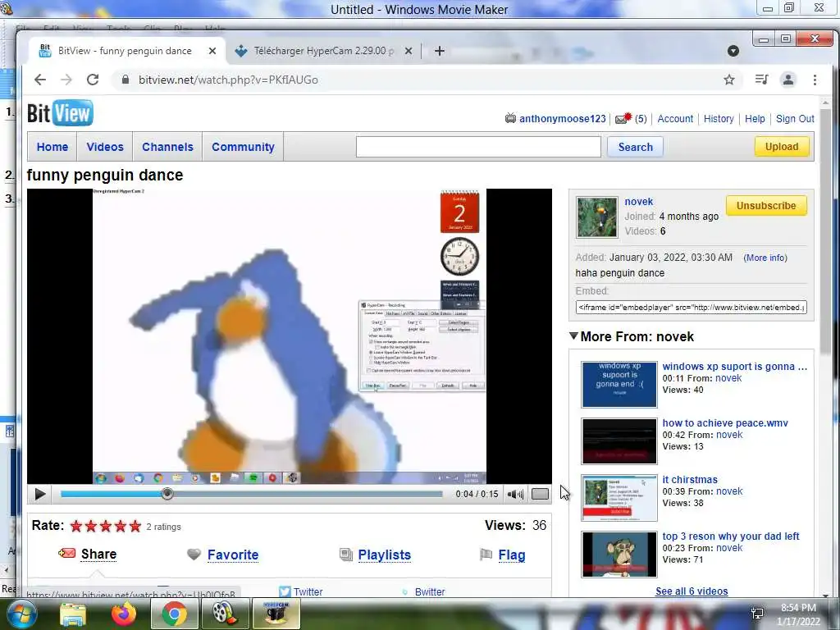Click the Favorite heart link
This screenshot has height=630, width=840.
232,555
